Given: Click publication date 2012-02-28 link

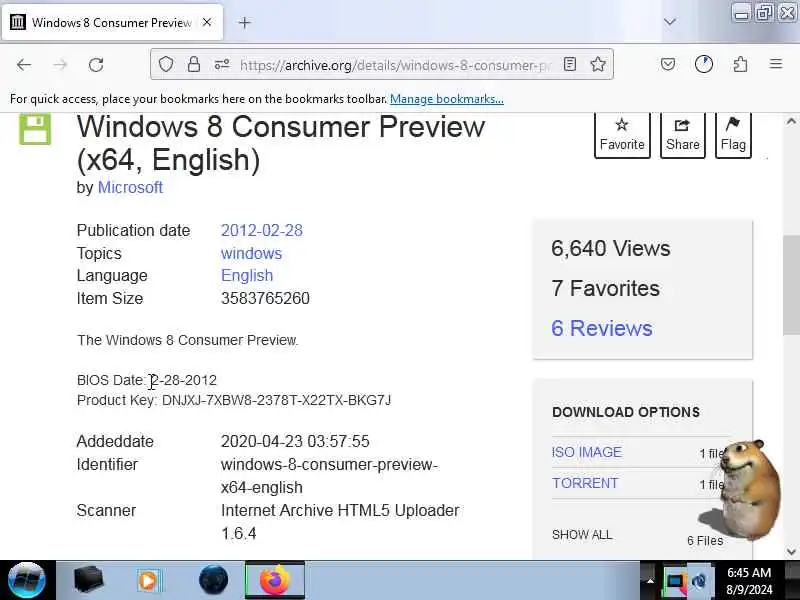Looking at the screenshot, I should 262,230.
